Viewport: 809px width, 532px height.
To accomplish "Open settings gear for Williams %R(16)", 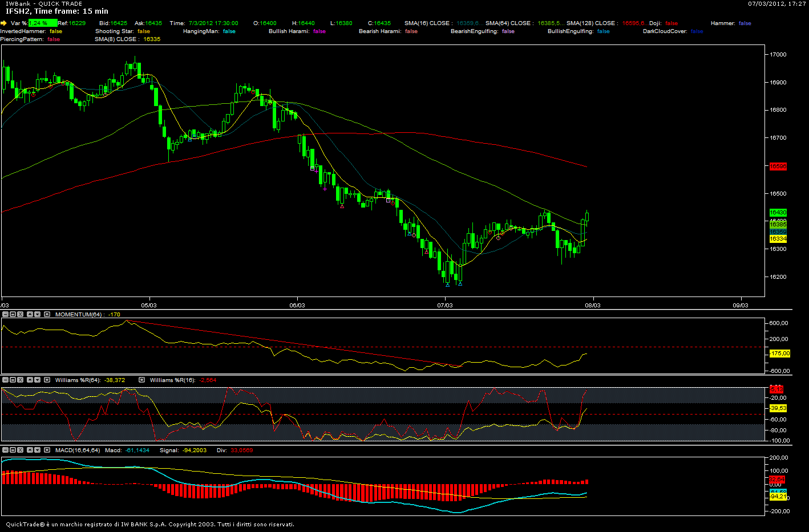I will (142, 380).
